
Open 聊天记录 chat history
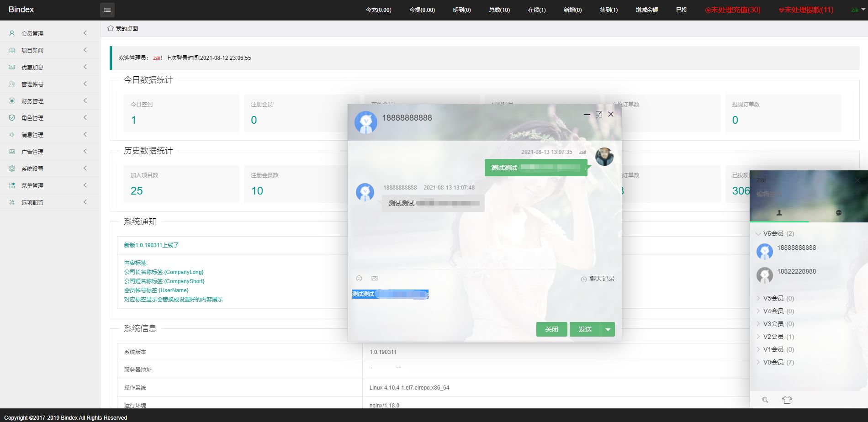click(598, 279)
